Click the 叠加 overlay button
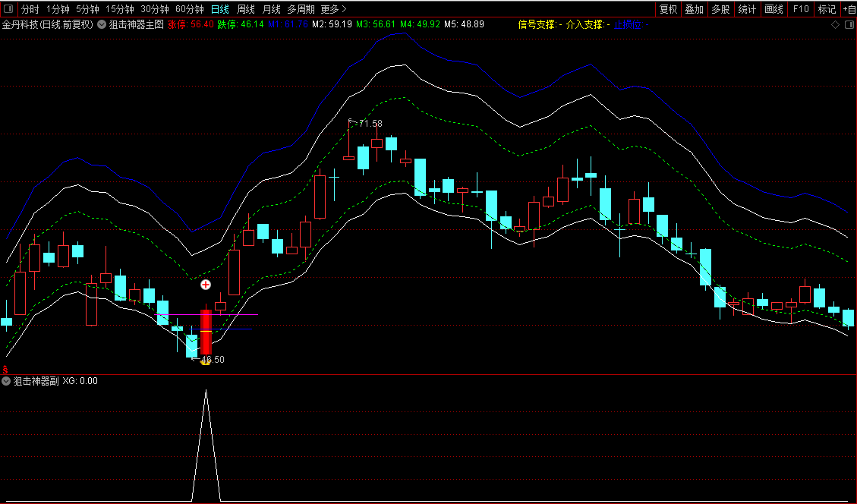 [694, 9]
